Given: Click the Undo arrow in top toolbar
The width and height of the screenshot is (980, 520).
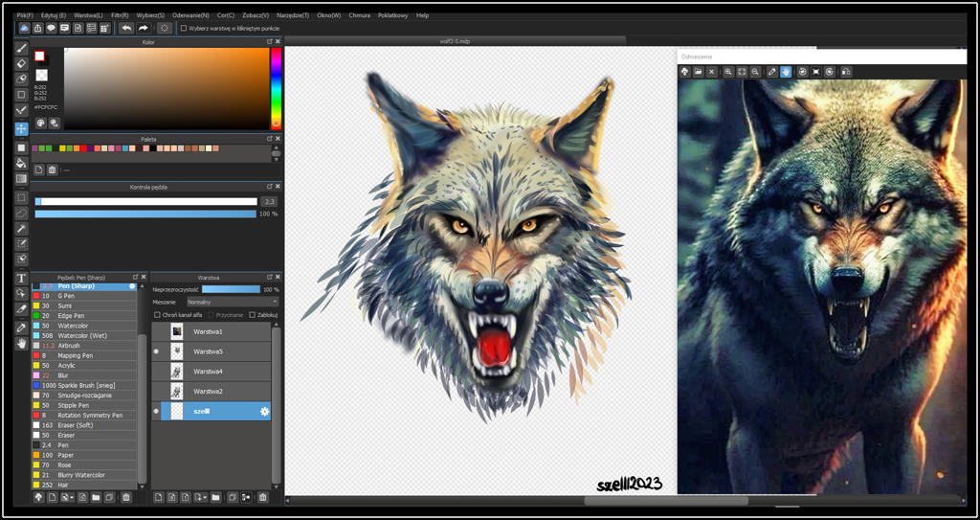Looking at the screenshot, I should pos(126,29).
